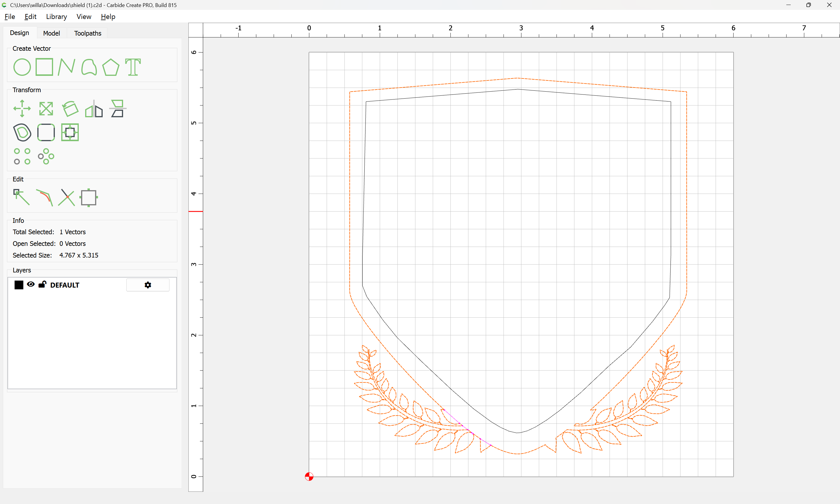Screen dimensions: 840x504
Task: Switch to the Toolpaths tab
Action: 87,33
